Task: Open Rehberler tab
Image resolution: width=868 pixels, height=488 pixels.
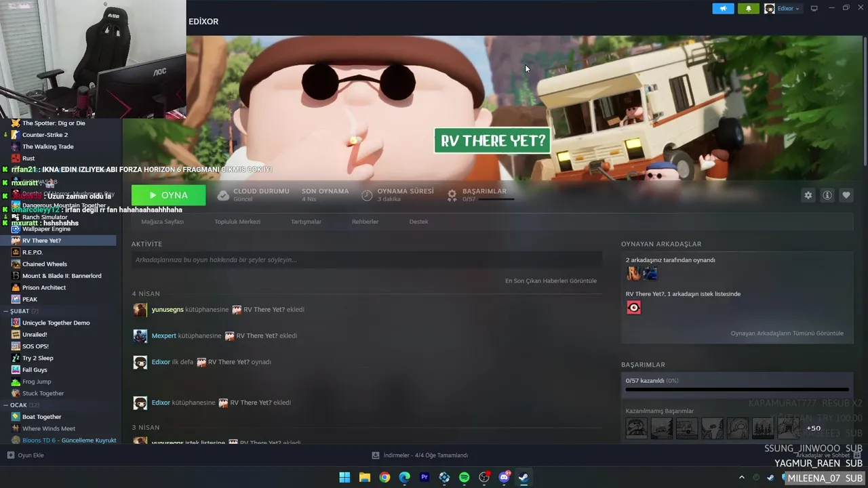Action: coord(365,222)
